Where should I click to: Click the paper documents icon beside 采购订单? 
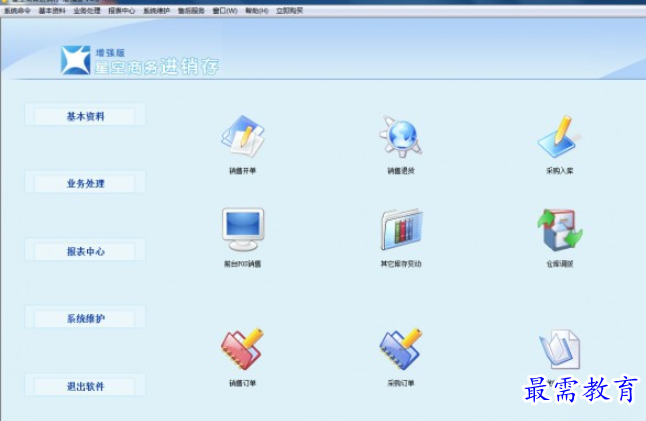pos(559,349)
